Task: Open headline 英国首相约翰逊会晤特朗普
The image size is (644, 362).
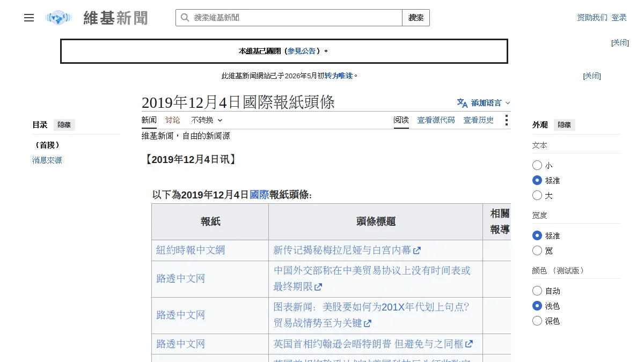Action: pyautogui.click(x=368, y=344)
